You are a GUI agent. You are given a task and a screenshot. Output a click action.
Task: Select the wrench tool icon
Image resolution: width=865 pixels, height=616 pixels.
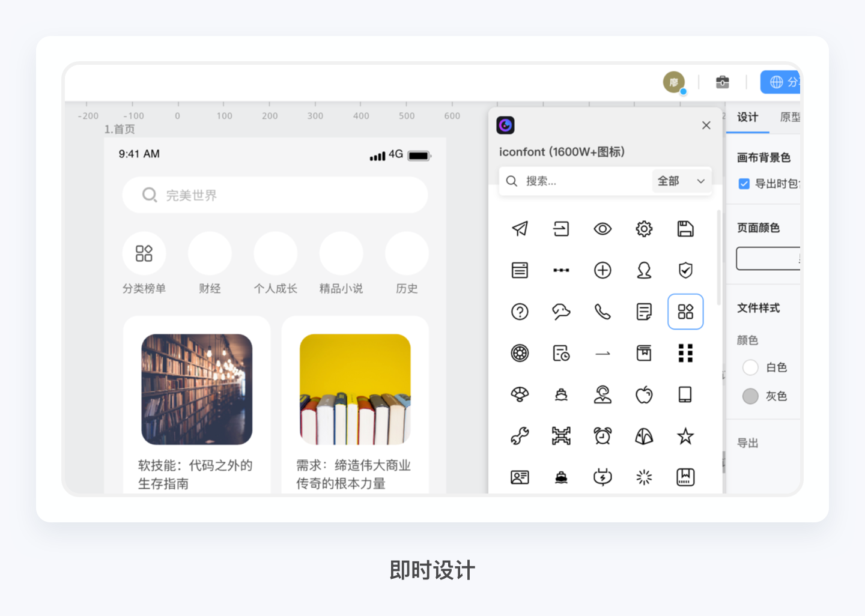pos(520,436)
